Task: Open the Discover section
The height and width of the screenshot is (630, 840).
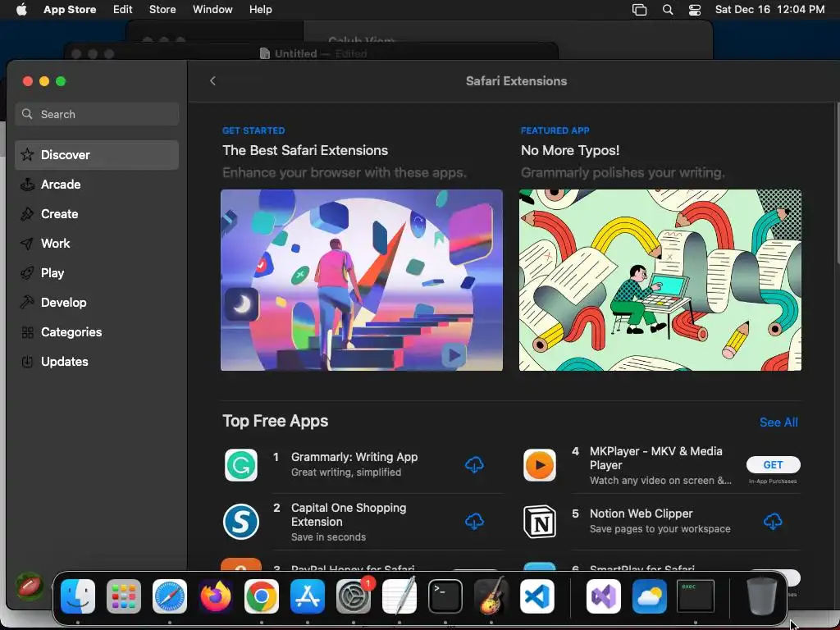Action: pos(97,155)
